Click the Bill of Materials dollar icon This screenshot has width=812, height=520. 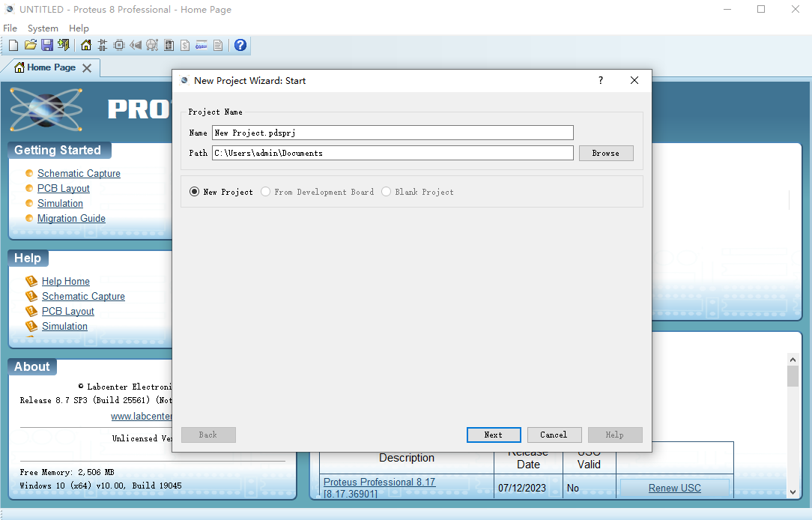point(185,45)
